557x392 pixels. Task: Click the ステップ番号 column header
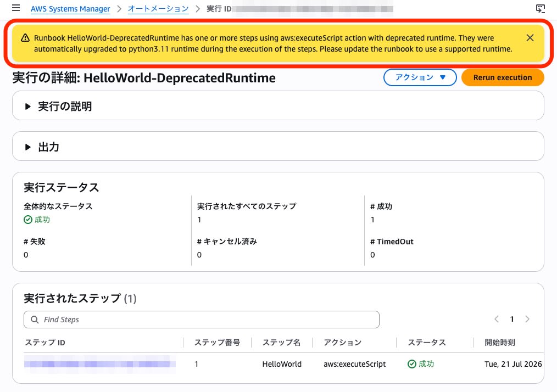[217, 342]
